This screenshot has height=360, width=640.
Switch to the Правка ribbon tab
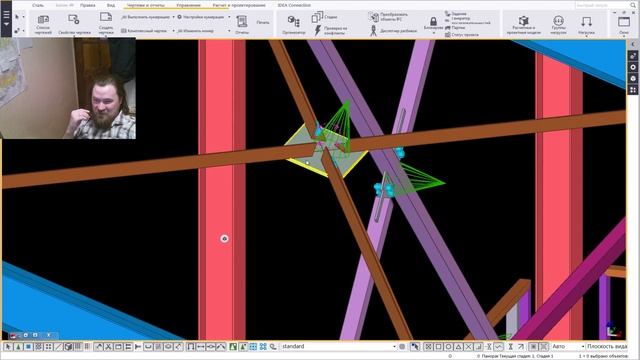pos(87,5)
